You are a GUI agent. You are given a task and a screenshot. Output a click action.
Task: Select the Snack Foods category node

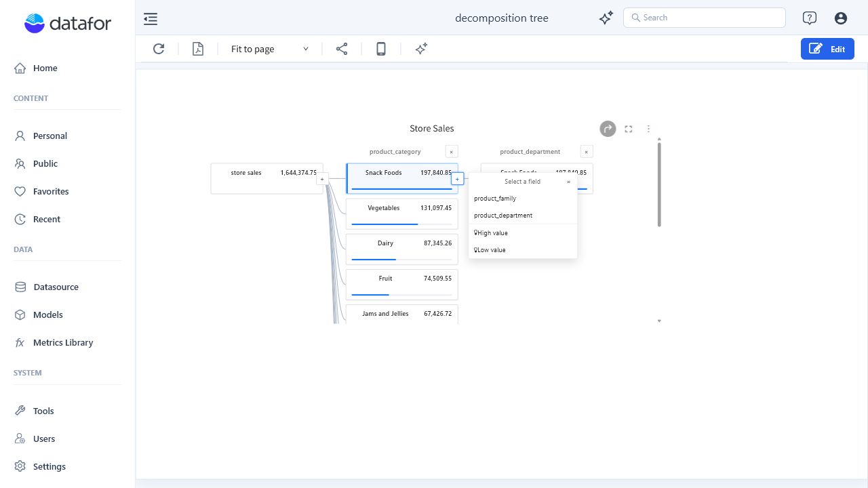click(x=401, y=178)
